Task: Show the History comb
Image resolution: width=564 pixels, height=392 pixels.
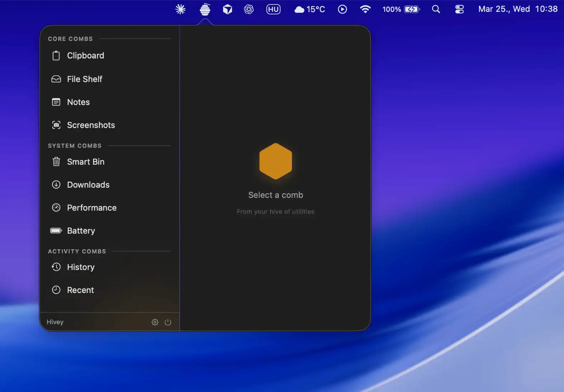Action: pos(81,267)
